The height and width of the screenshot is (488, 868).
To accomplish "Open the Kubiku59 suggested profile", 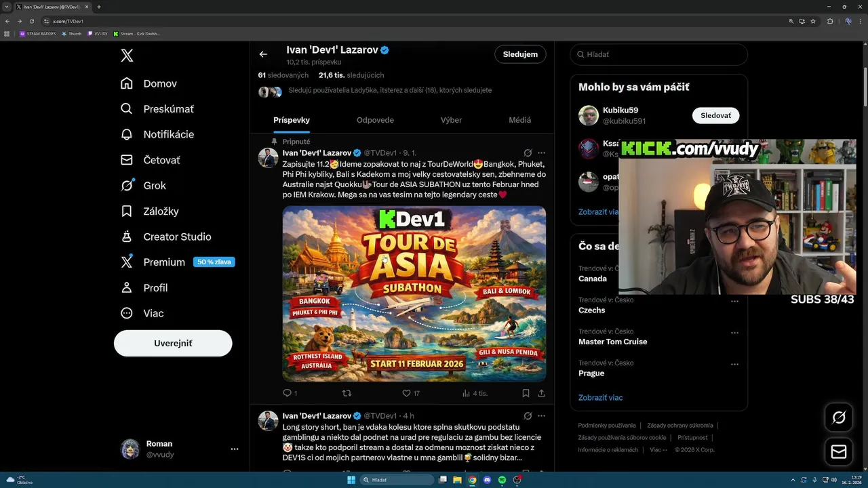I will tap(620, 110).
